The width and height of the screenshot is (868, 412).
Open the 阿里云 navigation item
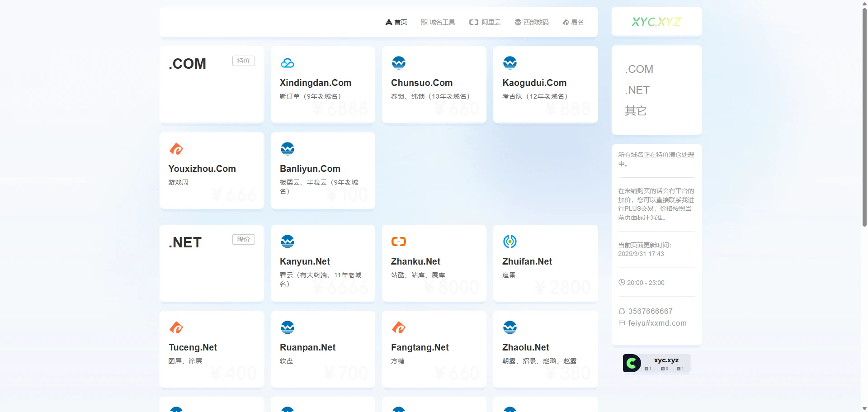pyautogui.click(x=485, y=22)
